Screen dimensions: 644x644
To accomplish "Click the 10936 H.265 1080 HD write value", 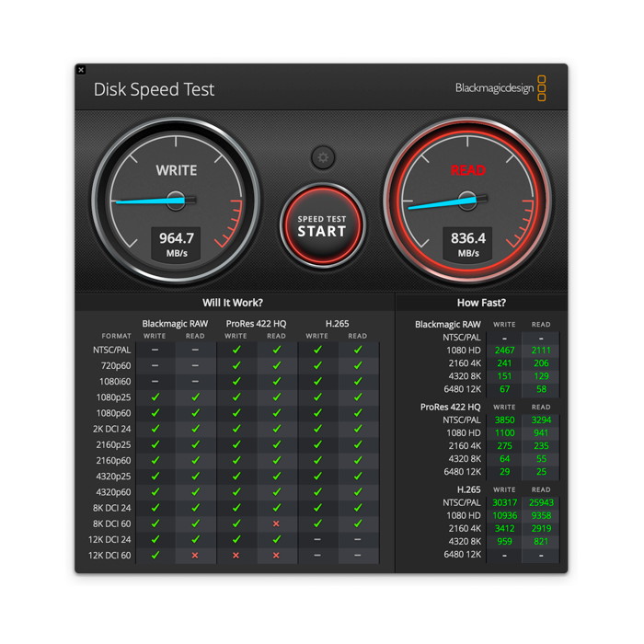I will pos(505,515).
